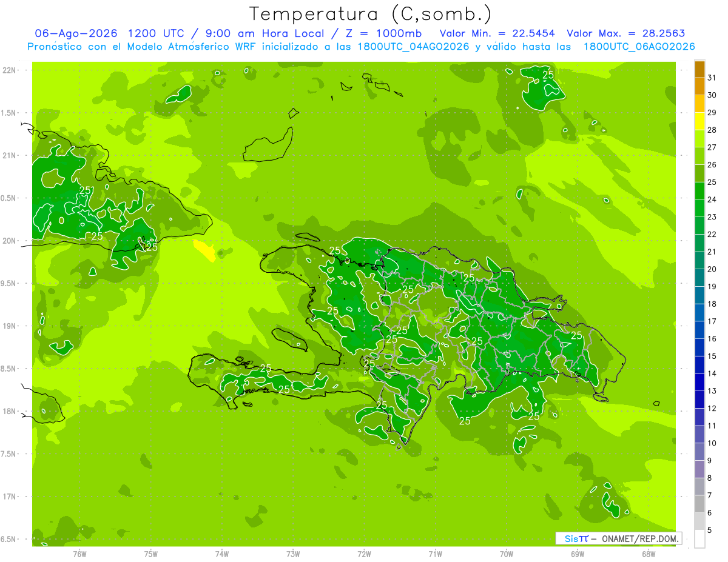The image size is (728, 562).
Task: Click the '68W' longitude label
Action: 649,554
